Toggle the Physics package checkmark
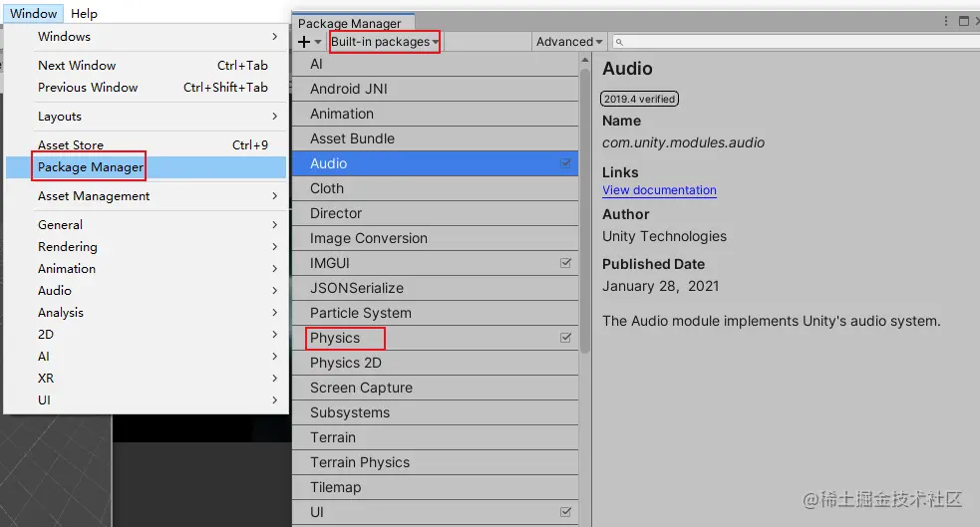This screenshot has height=527, width=980. click(x=565, y=338)
